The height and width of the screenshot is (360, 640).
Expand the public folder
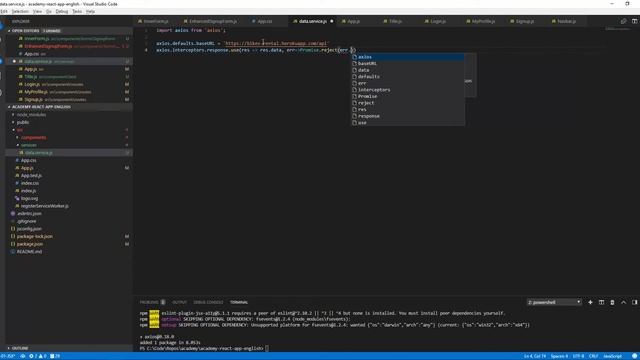pos(22,122)
